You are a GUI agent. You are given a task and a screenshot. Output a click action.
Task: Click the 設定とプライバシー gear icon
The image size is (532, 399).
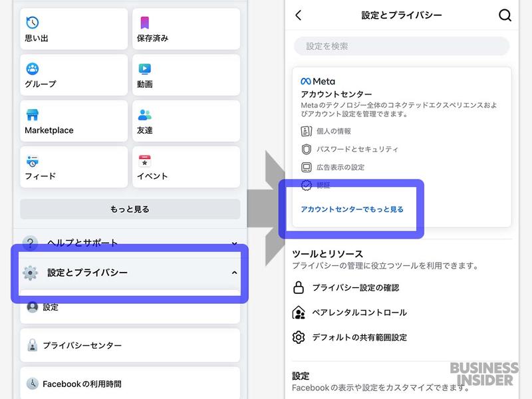[30, 273]
